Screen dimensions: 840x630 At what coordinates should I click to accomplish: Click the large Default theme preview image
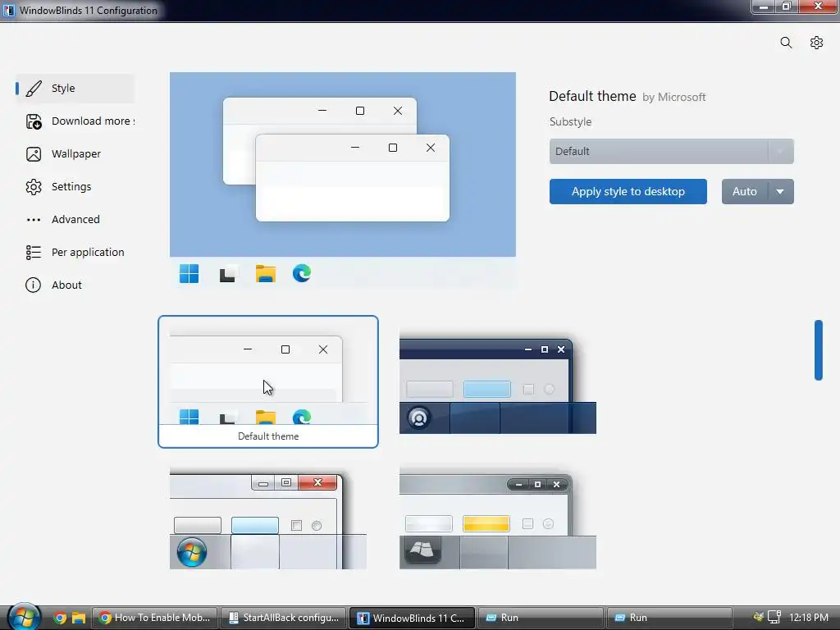(x=343, y=180)
